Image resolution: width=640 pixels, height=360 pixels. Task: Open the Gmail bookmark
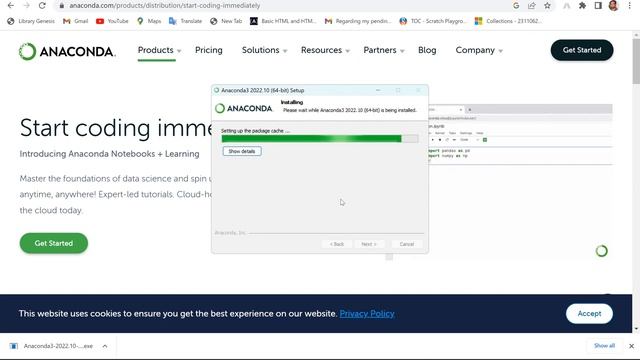point(76,21)
